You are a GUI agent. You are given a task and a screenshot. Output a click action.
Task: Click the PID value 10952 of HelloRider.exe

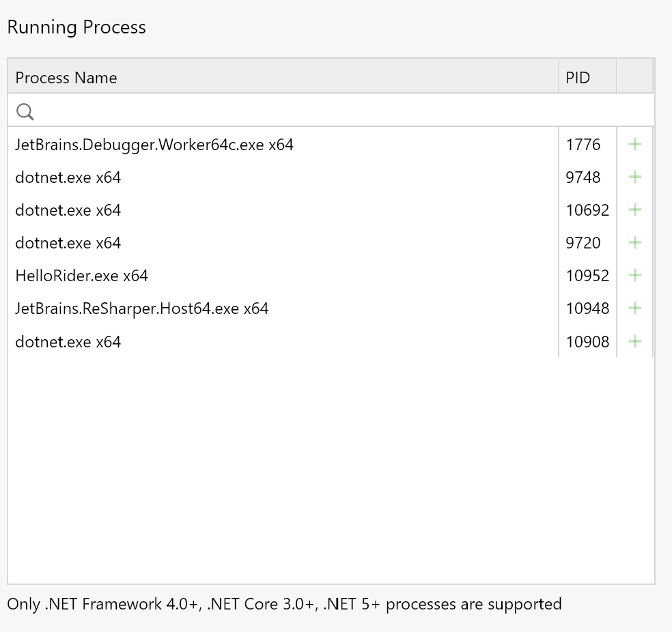tap(587, 276)
